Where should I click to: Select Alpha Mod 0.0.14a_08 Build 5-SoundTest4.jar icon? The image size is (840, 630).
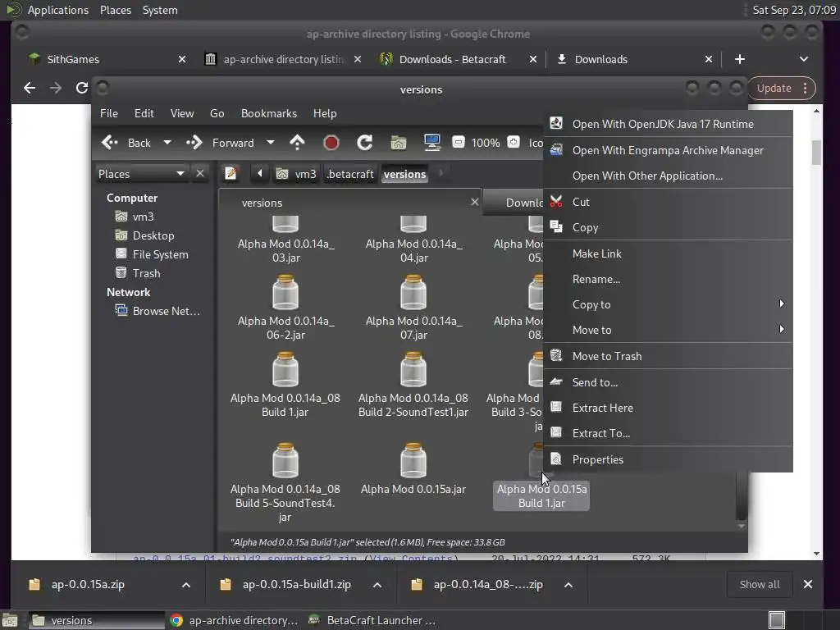coord(285,461)
